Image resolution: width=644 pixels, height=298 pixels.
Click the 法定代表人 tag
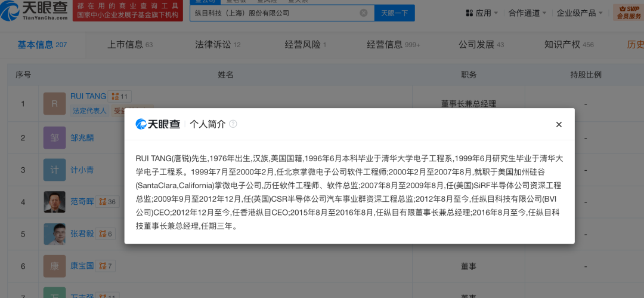(89, 110)
